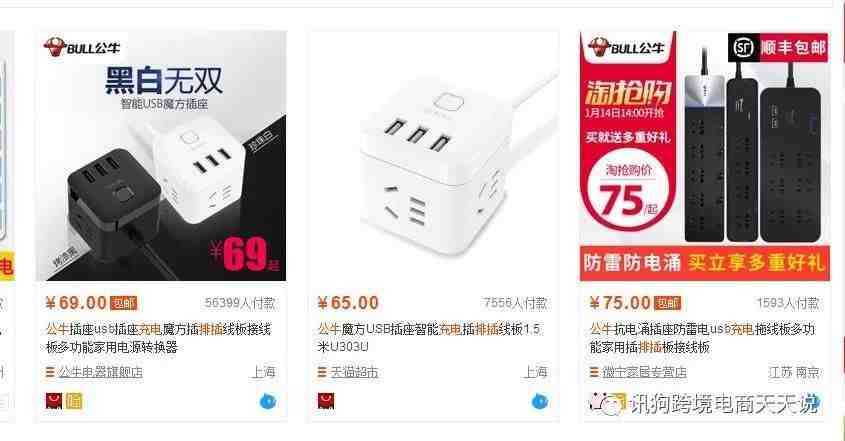Open the title 公牛魔方USB插座智能充电 U303U
Viewport: 845px width, 441px height.
coord(429,337)
